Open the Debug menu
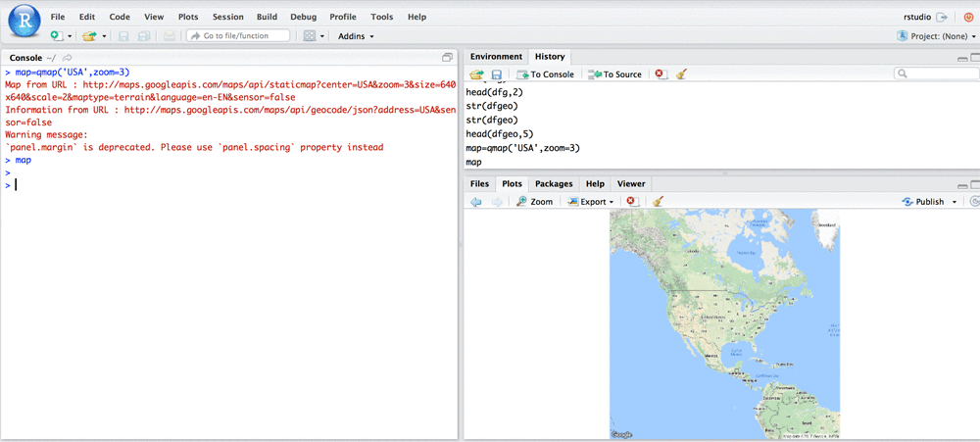This screenshot has width=980, height=442. tap(303, 17)
